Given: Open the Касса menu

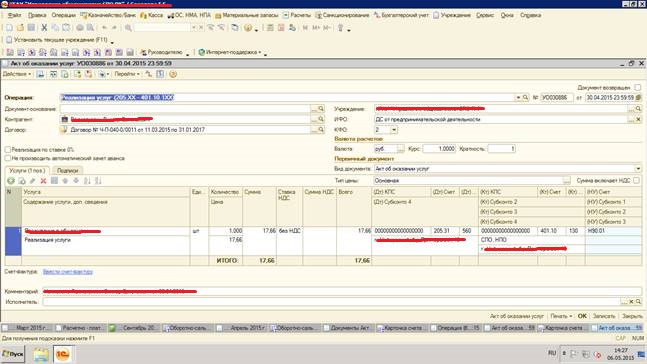Looking at the screenshot, I should 151,15.
